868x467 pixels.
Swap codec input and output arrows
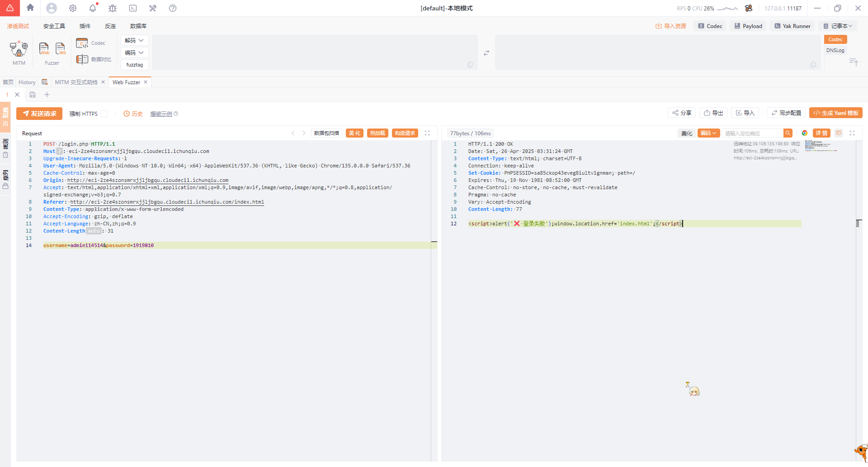(x=486, y=53)
